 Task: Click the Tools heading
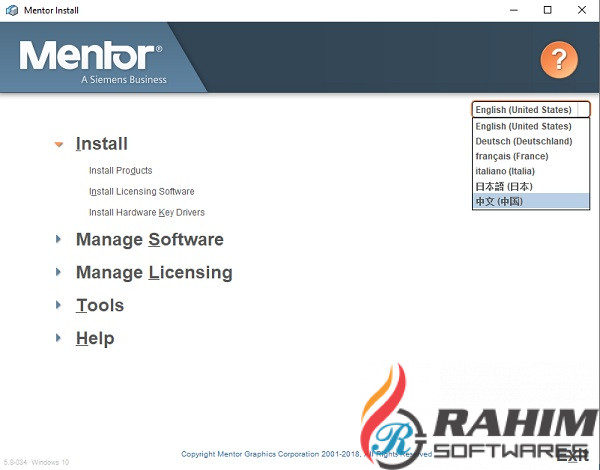click(x=100, y=305)
